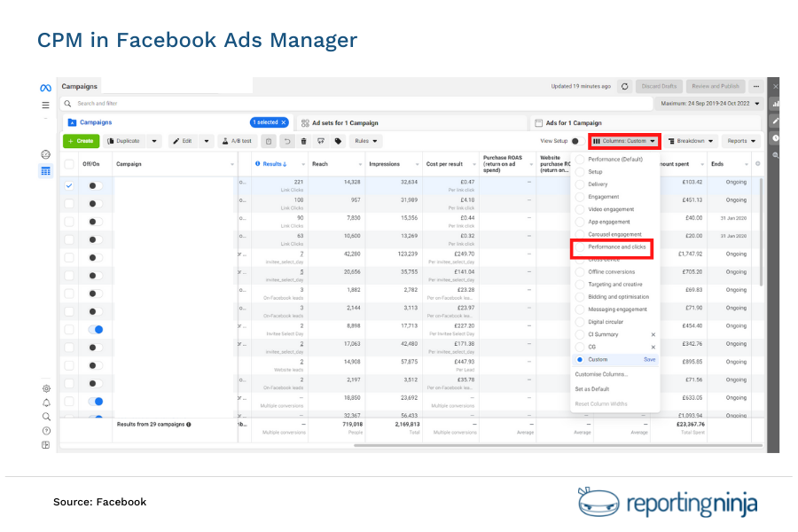Click the Meta logo at top left
Screen dimensions: 798x532
(x=45, y=87)
